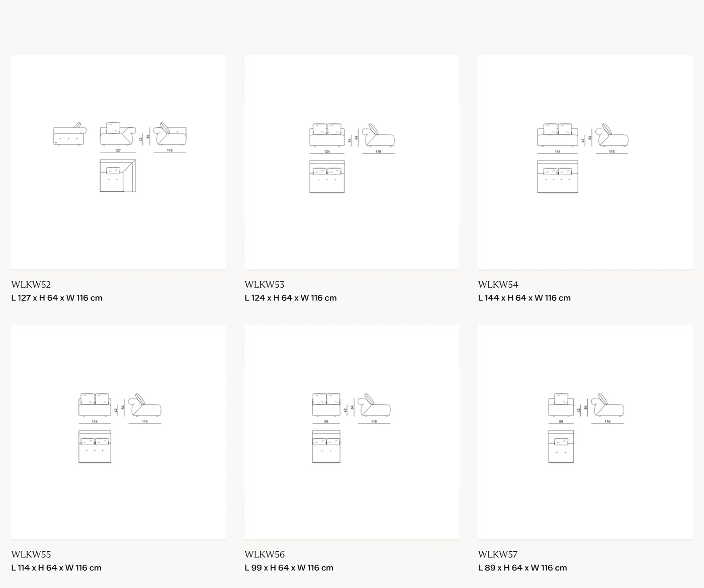Click dimensions text L 114 x H 64 x W 116 cm
This screenshot has width=704, height=588.
(x=56, y=568)
